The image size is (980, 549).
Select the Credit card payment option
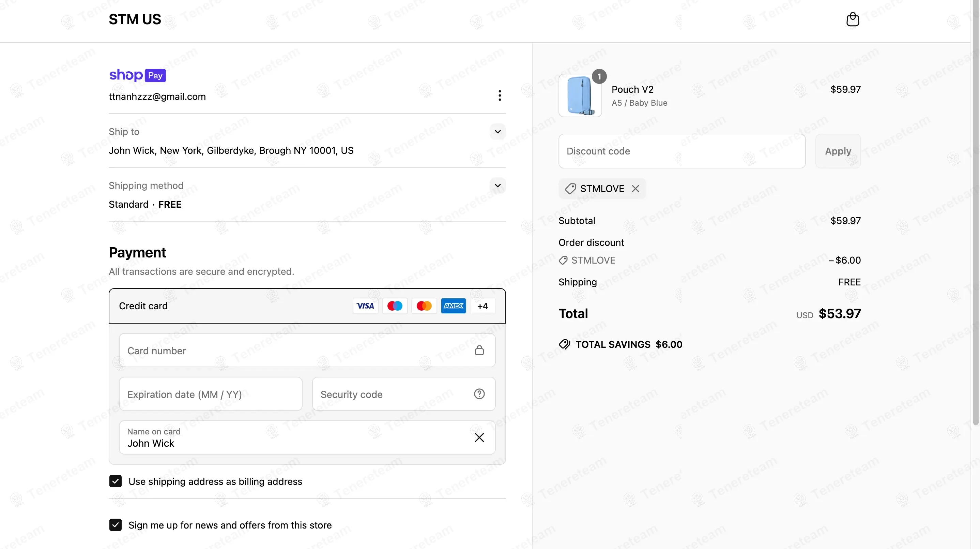[x=307, y=306]
